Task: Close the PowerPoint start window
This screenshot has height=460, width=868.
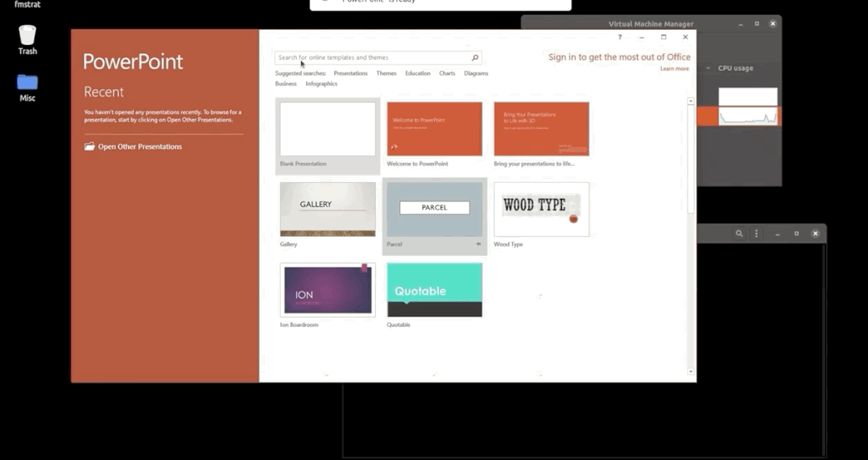Action: 685,37
